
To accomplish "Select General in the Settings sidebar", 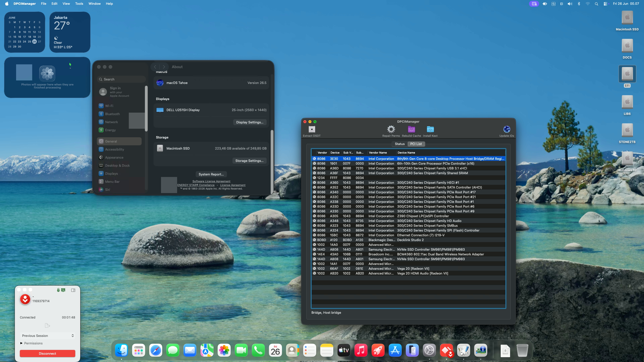I will click(119, 141).
